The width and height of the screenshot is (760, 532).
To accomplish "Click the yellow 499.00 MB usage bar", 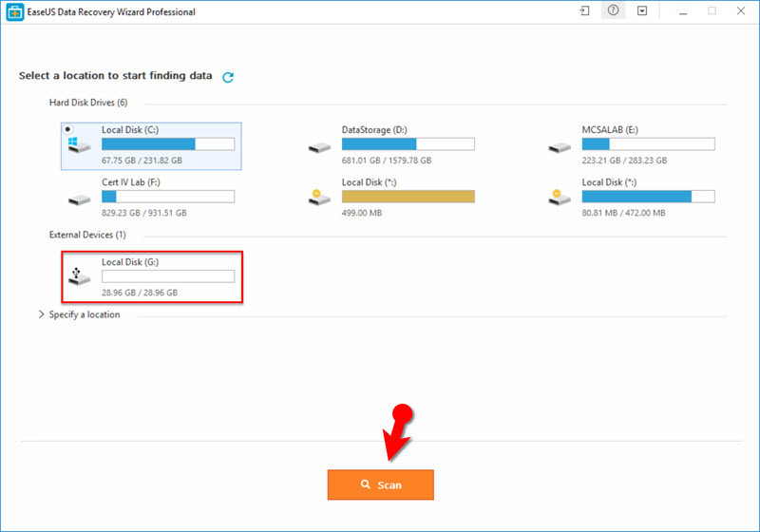I will pos(408,197).
